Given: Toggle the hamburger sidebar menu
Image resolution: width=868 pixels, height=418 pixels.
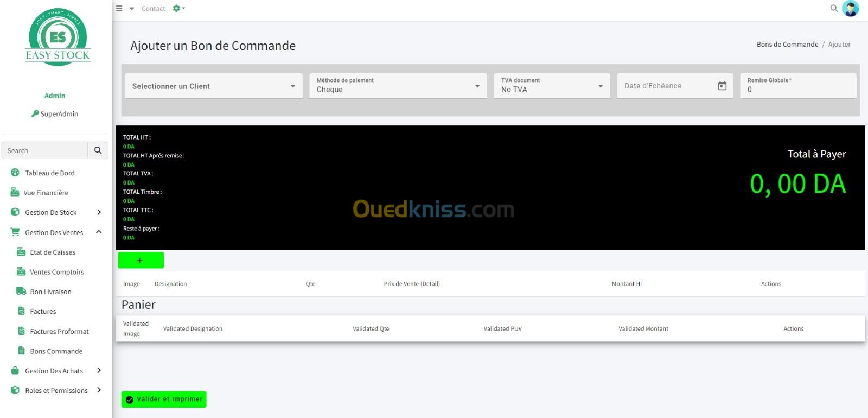Looking at the screenshot, I should point(119,8).
